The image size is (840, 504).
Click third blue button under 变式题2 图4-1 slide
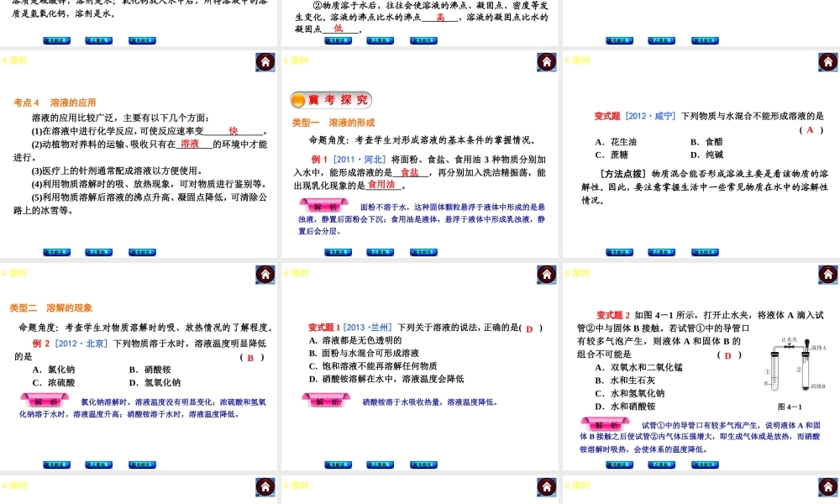(705, 465)
